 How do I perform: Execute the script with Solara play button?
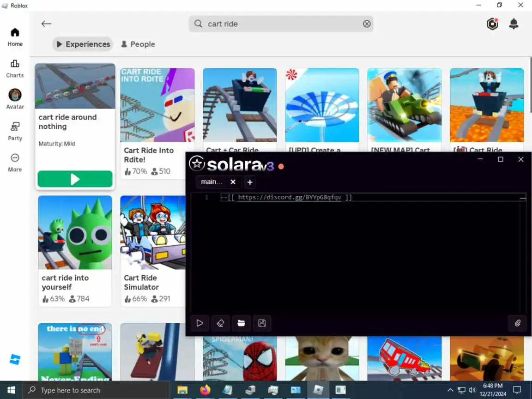[200, 323]
